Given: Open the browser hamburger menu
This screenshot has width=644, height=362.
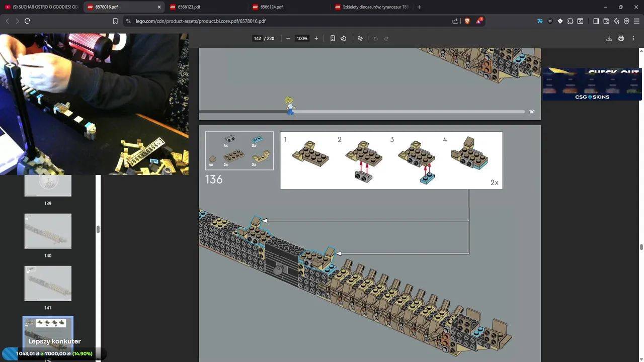Looking at the screenshot, I should [x=636, y=21].
